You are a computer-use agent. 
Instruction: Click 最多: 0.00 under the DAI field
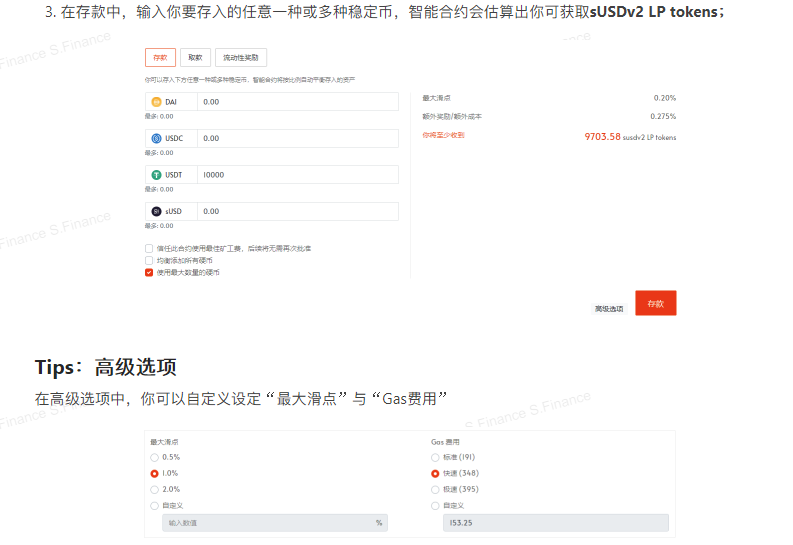tap(159, 116)
